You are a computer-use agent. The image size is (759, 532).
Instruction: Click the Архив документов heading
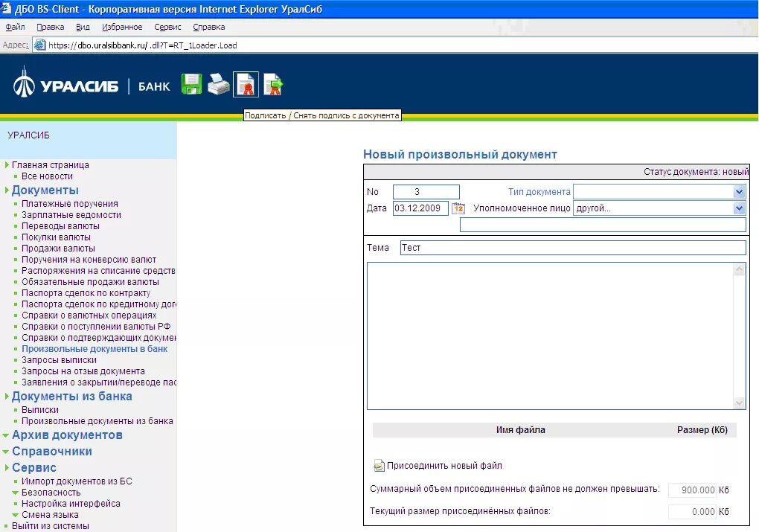[x=67, y=435]
